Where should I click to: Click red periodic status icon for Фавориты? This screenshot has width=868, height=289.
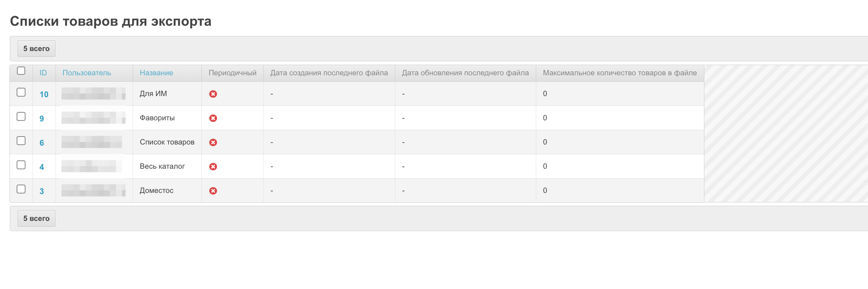[213, 118]
